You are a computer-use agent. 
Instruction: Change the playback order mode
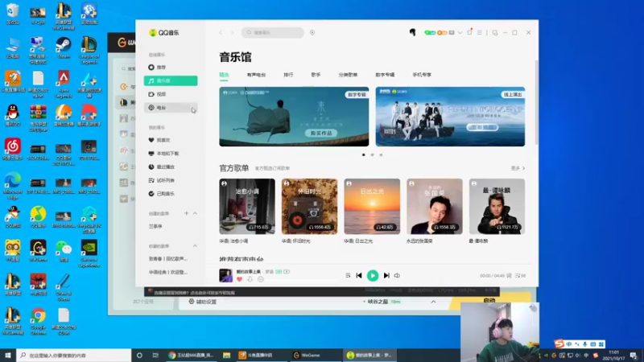(348, 275)
